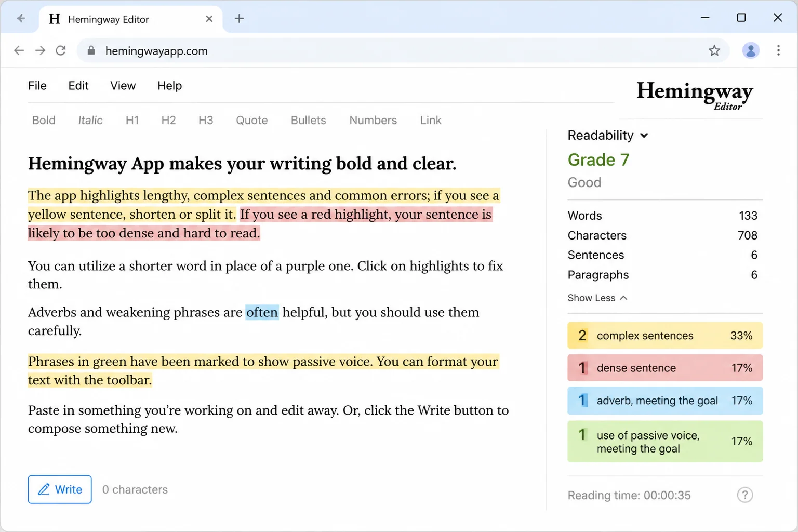Insert a Numbers list
Image resolution: width=798 pixels, height=532 pixels.
click(373, 120)
